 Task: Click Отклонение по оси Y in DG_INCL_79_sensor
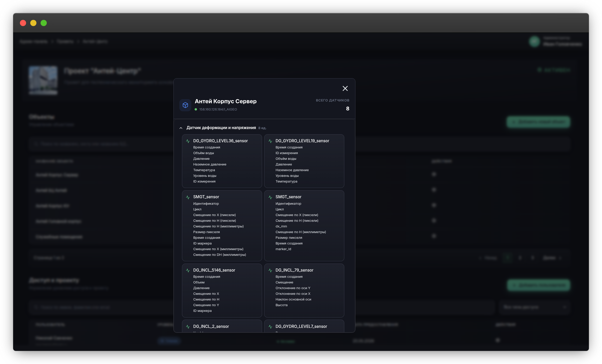tap(293, 288)
